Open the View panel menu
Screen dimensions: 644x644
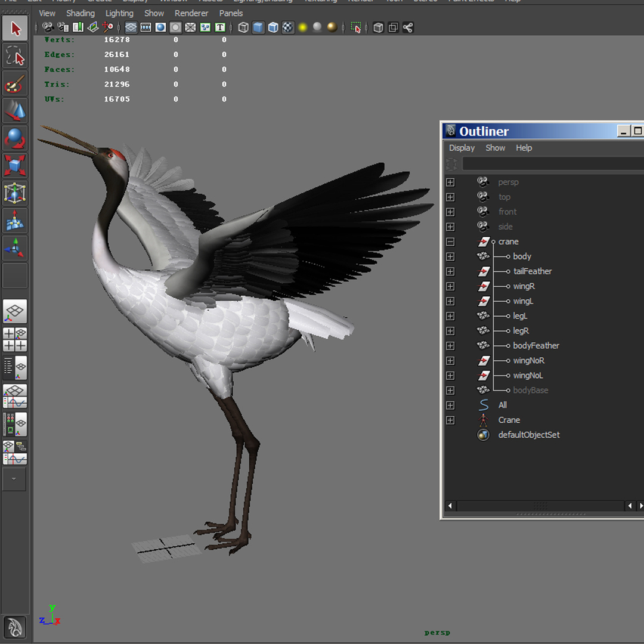tap(47, 13)
